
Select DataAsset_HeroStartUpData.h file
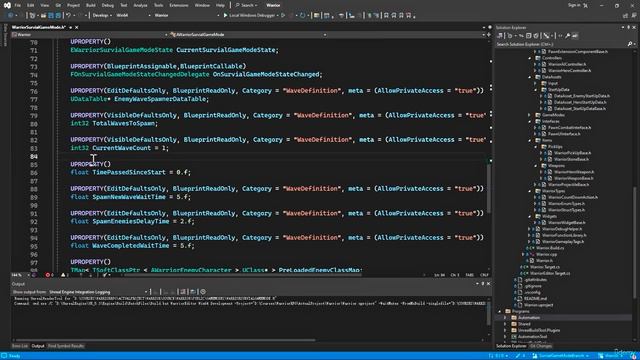point(580,102)
